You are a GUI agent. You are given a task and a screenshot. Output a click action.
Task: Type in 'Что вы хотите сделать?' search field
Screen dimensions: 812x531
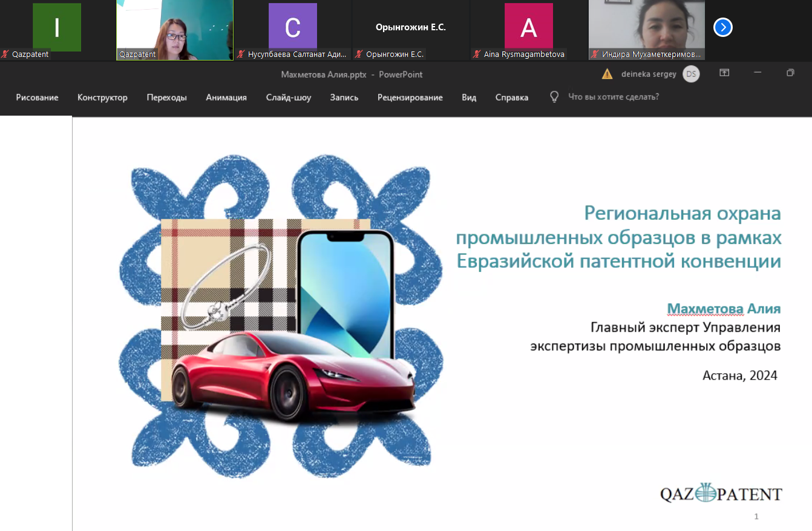point(613,97)
